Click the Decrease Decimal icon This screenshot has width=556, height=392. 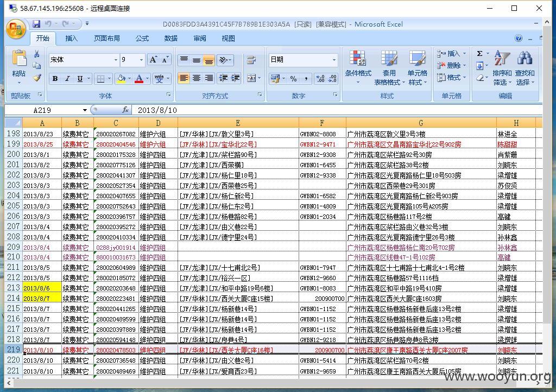coord(332,78)
